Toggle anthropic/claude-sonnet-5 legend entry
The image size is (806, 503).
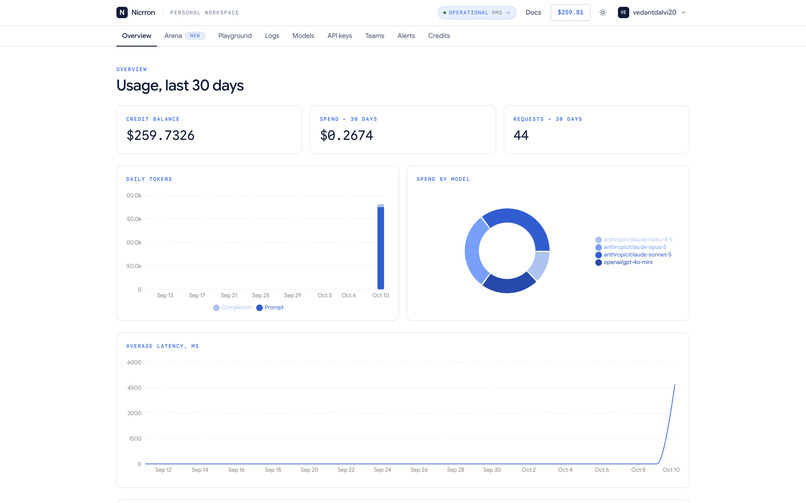click(x=633, y=255)
